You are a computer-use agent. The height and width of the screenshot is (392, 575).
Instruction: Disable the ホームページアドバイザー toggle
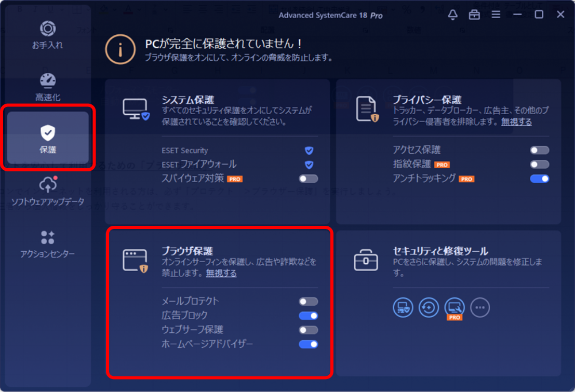[x=309, y=345]
